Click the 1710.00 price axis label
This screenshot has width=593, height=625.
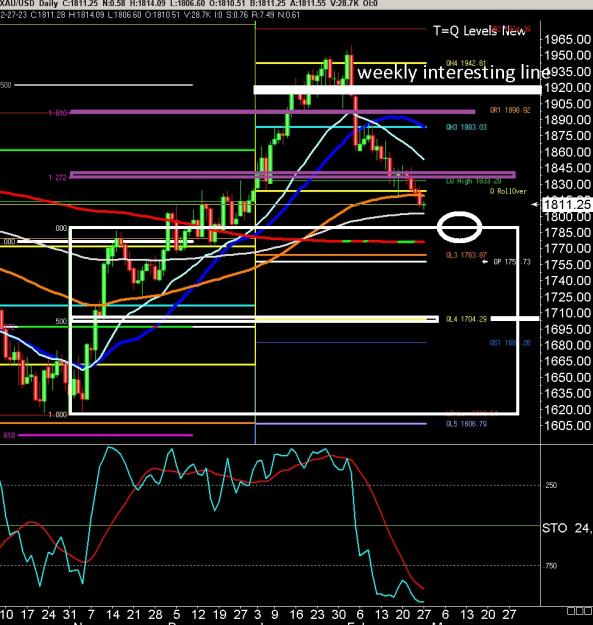(567, 313)
